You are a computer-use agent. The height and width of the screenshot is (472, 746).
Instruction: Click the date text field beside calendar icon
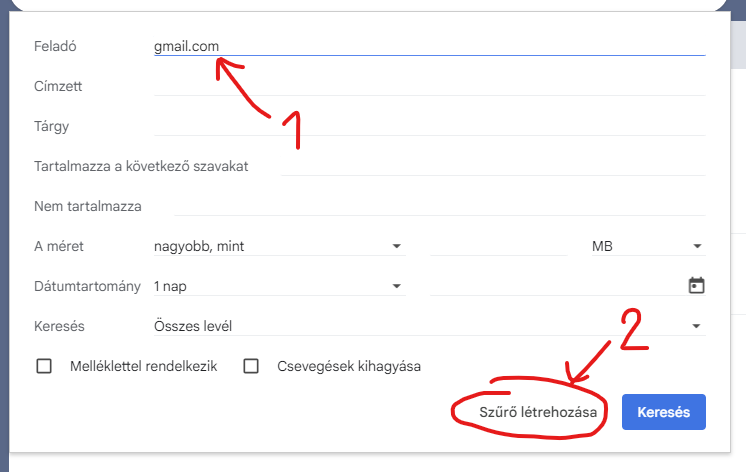(x=553, y=286)
